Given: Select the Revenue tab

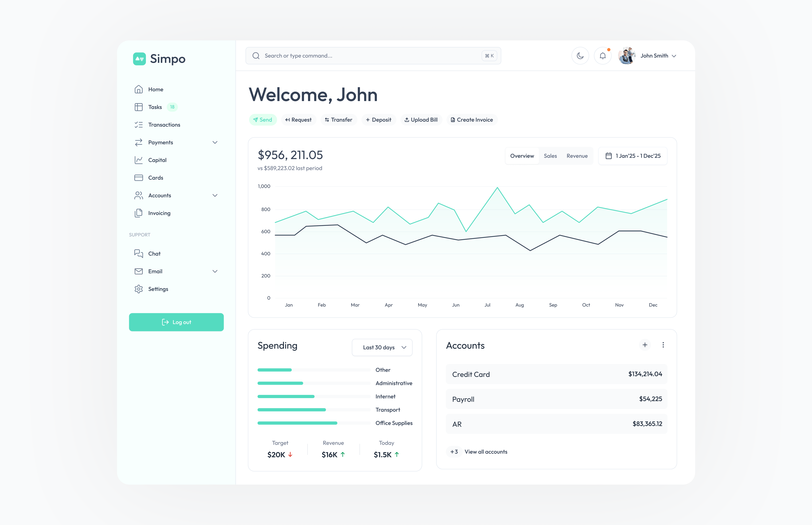Looking at the screenshot, I should tap(577, 156).
